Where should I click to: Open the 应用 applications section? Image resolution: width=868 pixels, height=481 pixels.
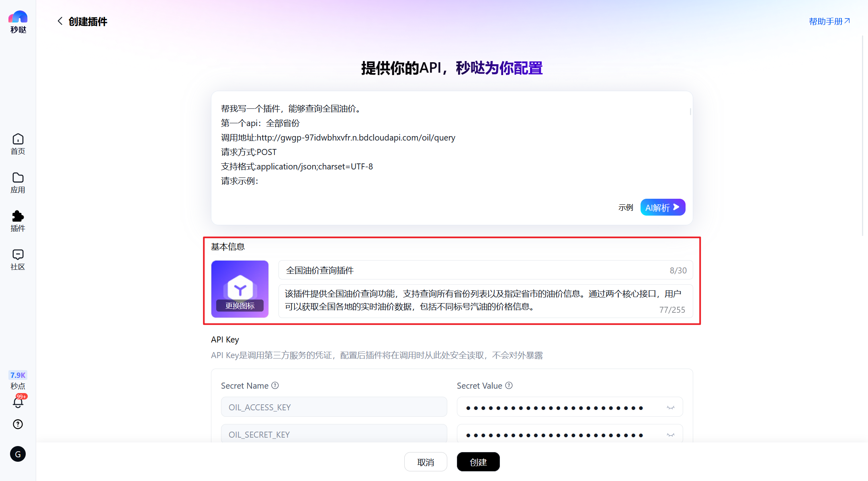[x=18, y=183]
